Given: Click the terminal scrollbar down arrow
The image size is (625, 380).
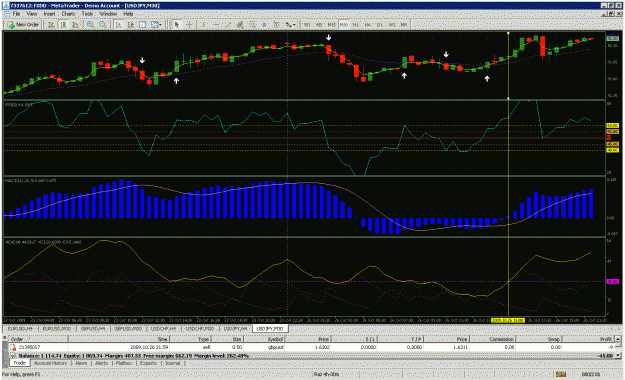Looking at the screenshot, I should (618, 355).
